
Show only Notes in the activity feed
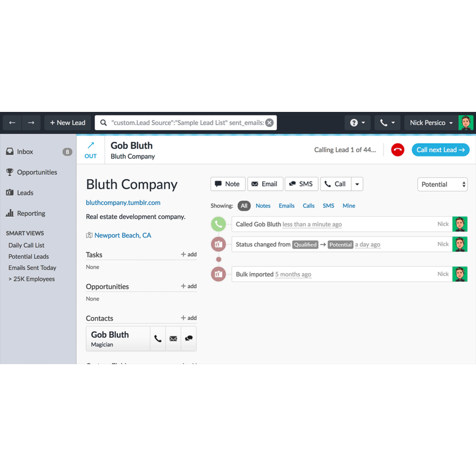point(263,206)
